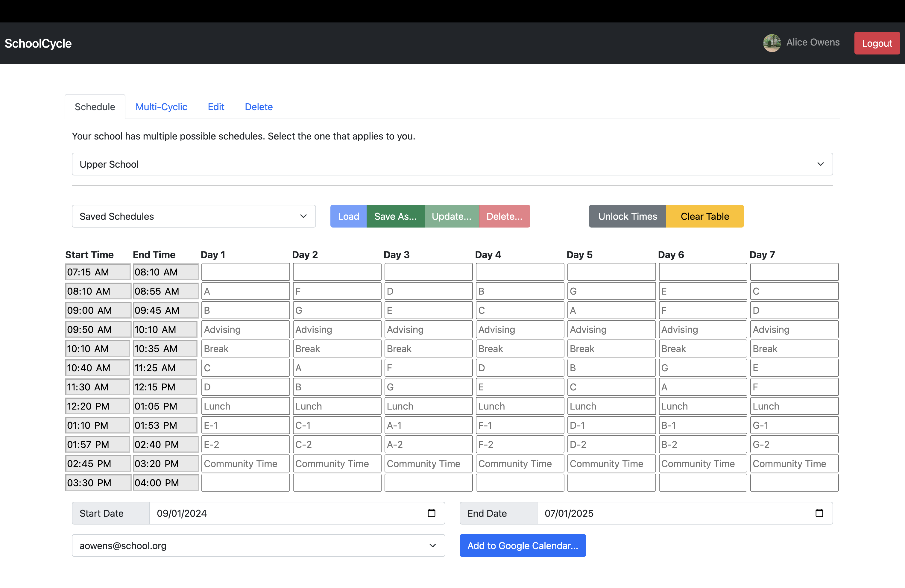
Task: Open the Edit tab
Action: pyautogui.click(x=215, y=107)
